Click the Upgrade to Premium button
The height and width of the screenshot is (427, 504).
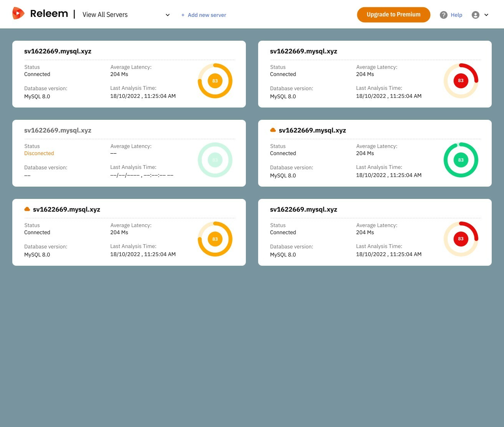point(393,15)
